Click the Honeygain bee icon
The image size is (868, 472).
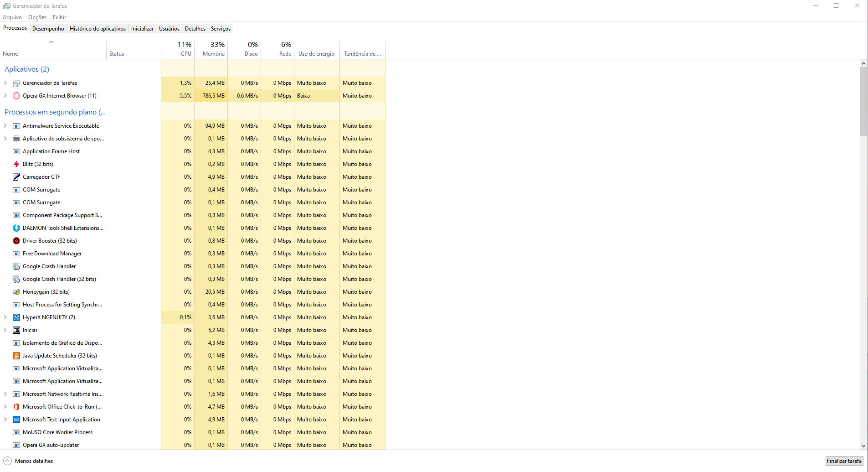pyautogui.click(x=16, y=292)
